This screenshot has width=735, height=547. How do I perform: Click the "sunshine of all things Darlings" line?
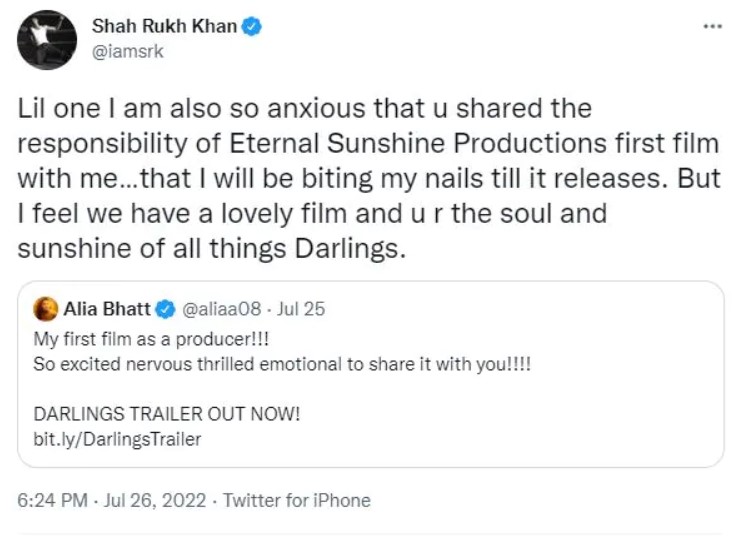[212, 247]
